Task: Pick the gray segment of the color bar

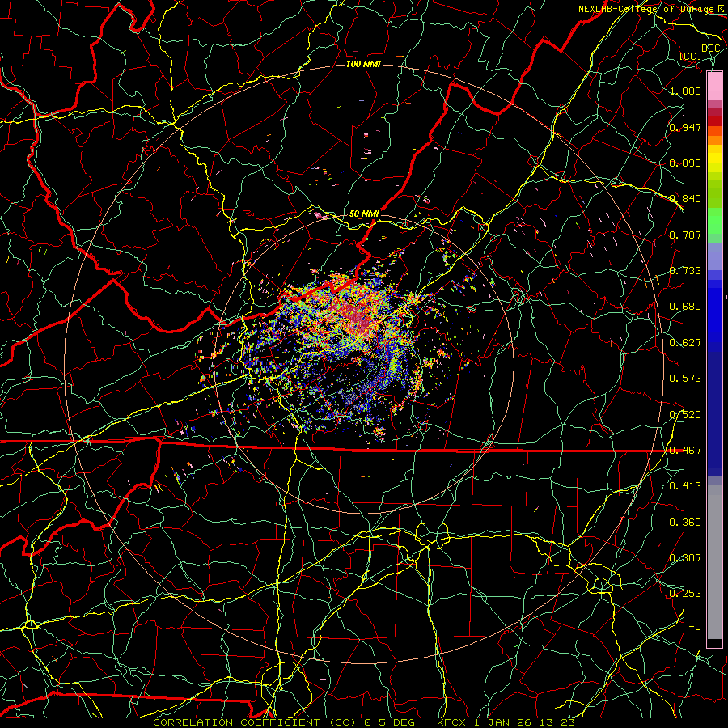Action: point(714,562)
